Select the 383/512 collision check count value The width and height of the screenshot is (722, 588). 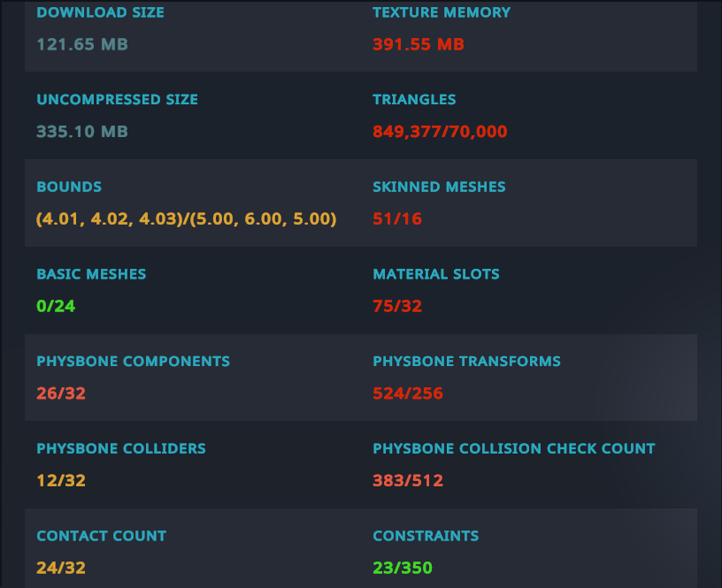point(408,481)
